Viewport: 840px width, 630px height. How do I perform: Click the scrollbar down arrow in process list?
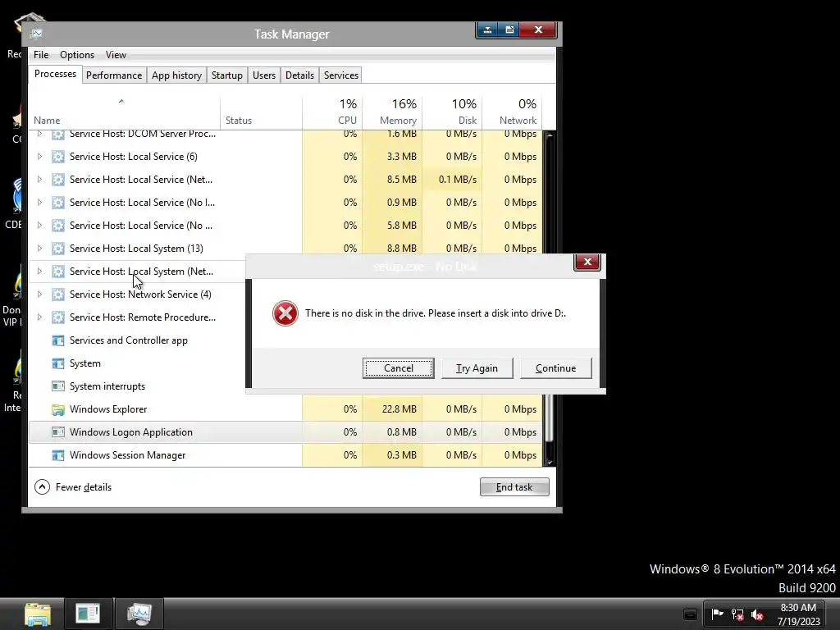[x=549, y=461]
